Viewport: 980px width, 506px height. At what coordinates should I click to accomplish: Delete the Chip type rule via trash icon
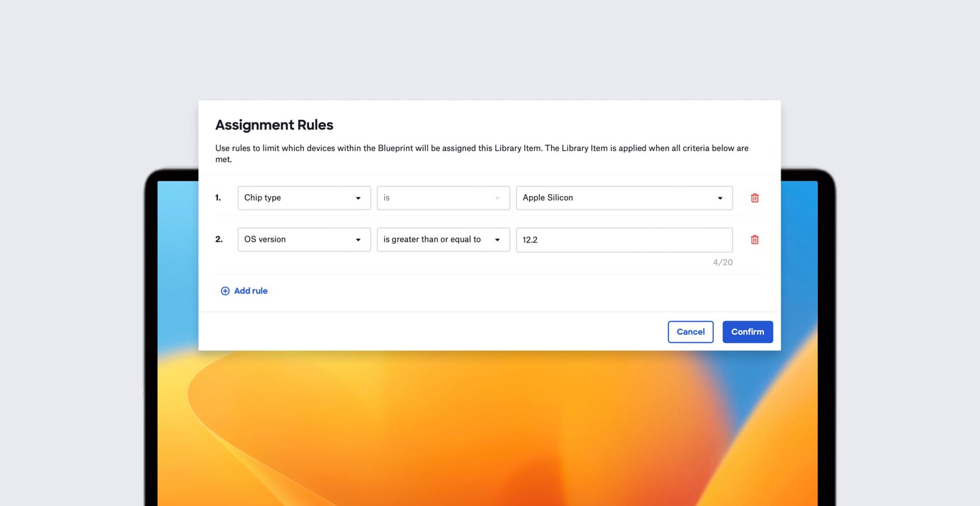[754, 197]
